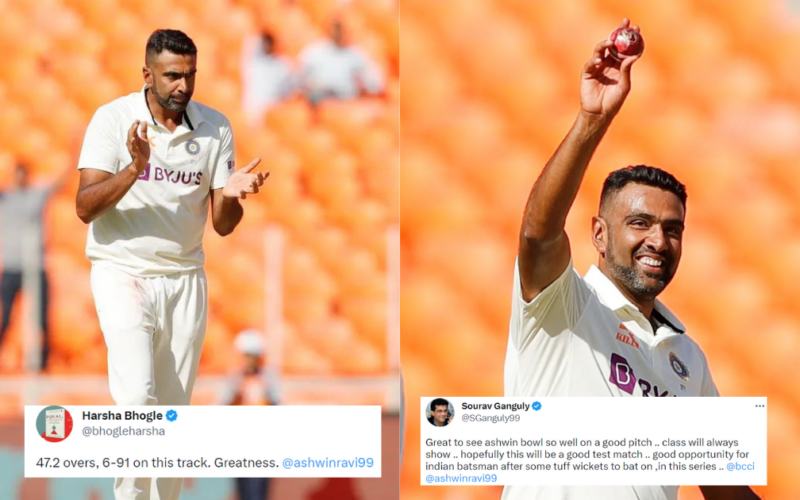Open the three-dot menu on Ganguly's tweet
This screenshot has width=800, height=500.
[760, 406]
